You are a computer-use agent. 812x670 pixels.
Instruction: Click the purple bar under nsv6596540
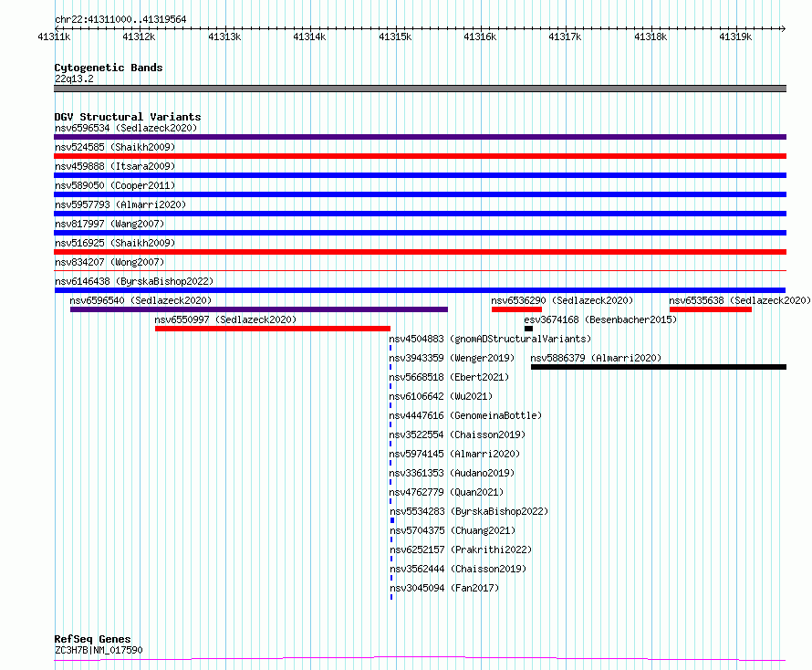pos(259,309)
